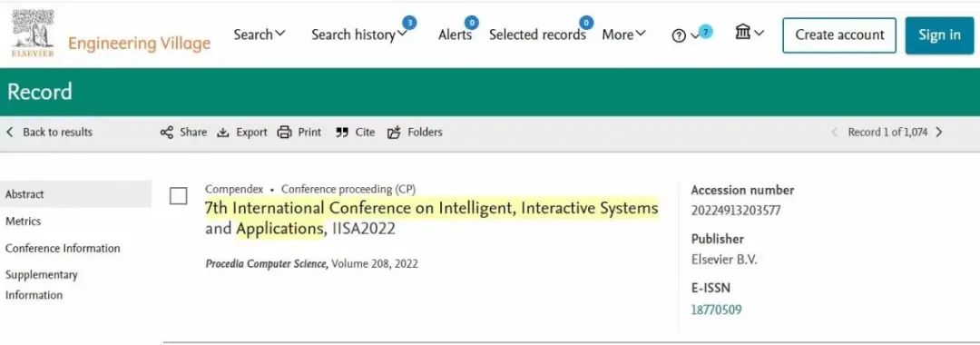Jump to Abstract section
Image resolution: width=980 pixels, height=345 pixels.
pyautogui.click(x=75, y=194)
